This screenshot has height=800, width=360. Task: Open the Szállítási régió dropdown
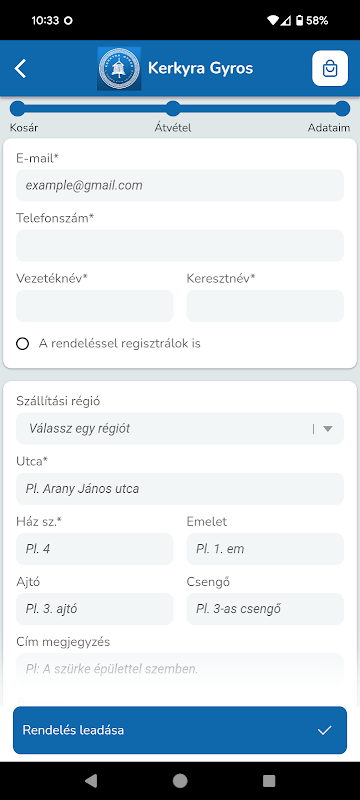click(180, 429)
